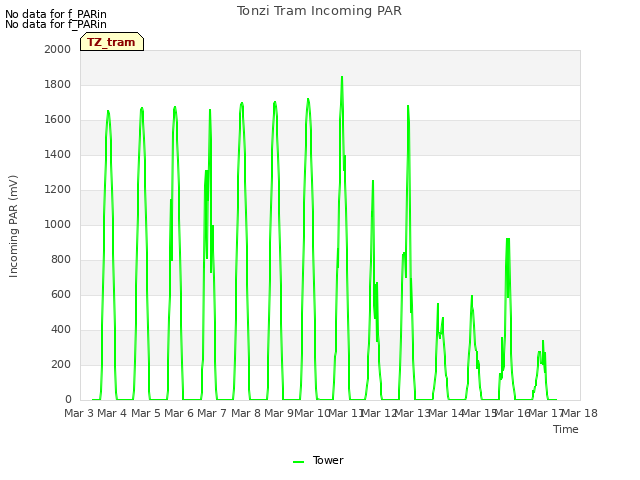Click the green Tower legend swatch
Viewport: 640px width, 480px height.
[x=298, y=462]
